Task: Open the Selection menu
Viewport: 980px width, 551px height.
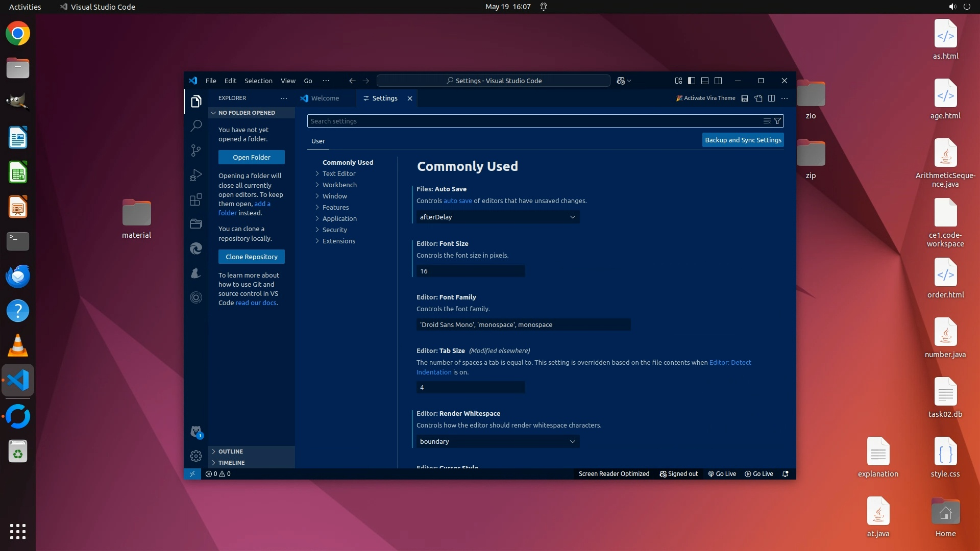Action: point(258,81)
